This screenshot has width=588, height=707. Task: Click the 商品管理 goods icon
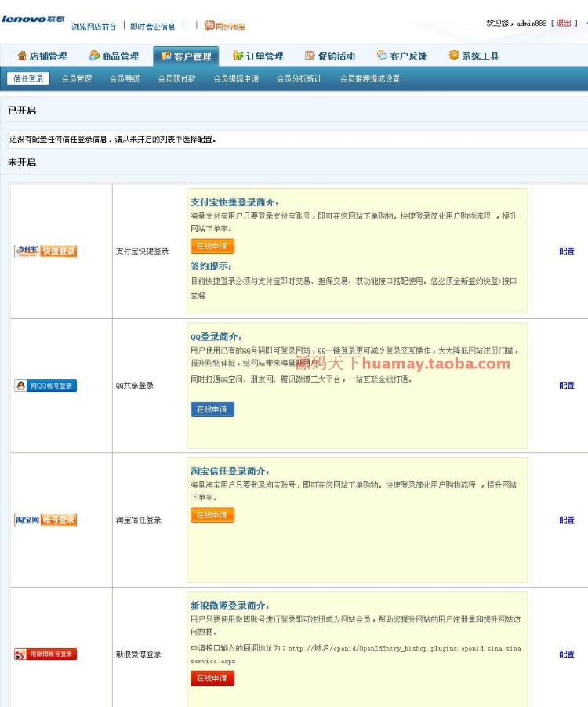pos(94,56)
